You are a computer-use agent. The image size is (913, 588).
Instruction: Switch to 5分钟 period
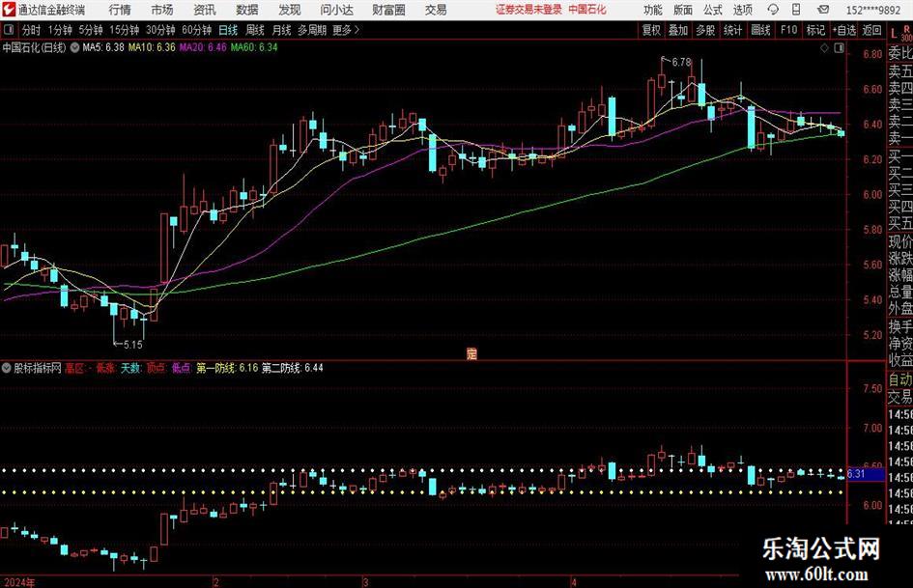pos(90,30)
